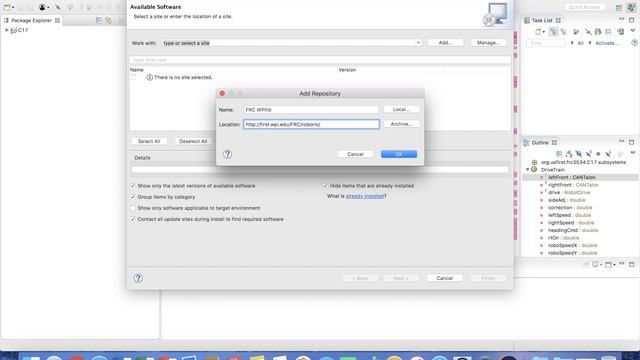Minimize the Task List panel

point(622,19)
